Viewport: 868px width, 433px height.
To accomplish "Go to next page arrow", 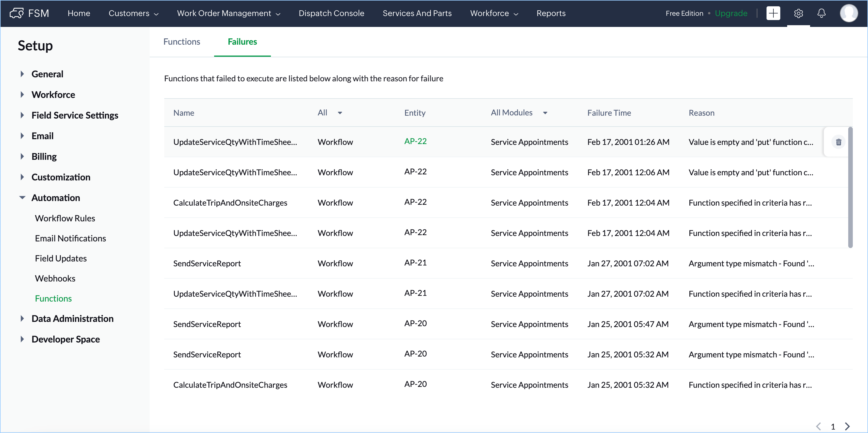I will click(847, 426).
